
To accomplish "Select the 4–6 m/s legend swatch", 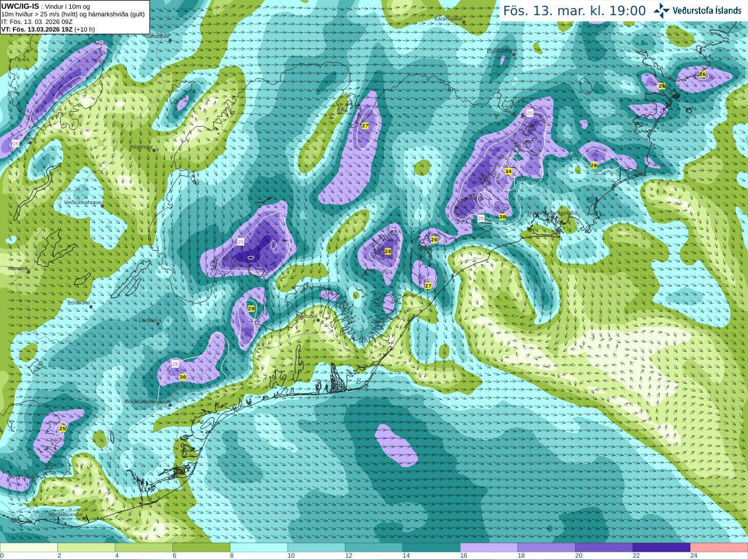I will point(144,548).
